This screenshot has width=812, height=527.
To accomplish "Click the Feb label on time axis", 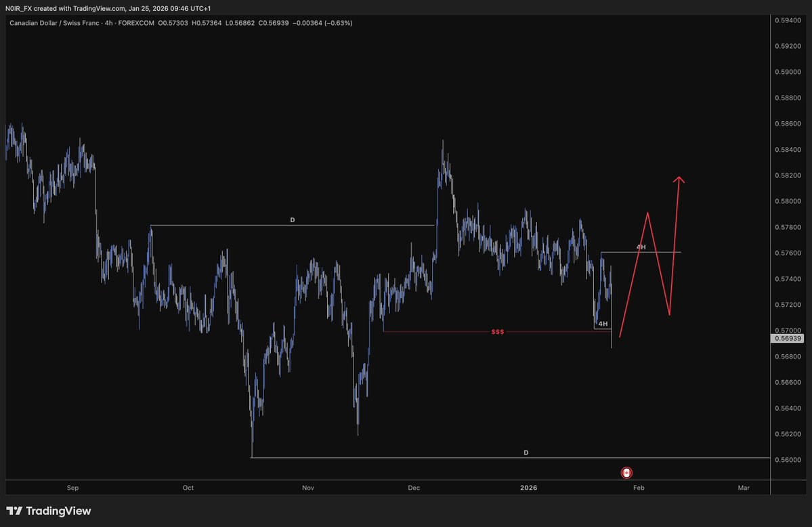I will 639,488.
